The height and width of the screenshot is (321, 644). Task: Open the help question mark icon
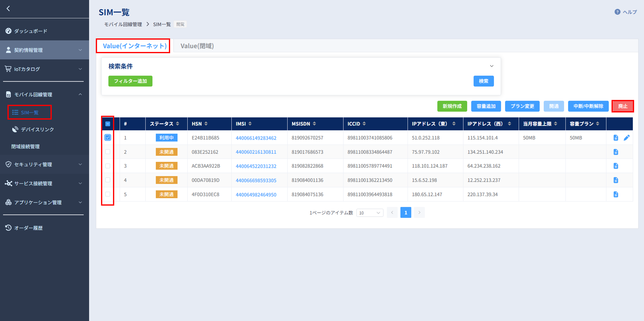pos(617,12)
